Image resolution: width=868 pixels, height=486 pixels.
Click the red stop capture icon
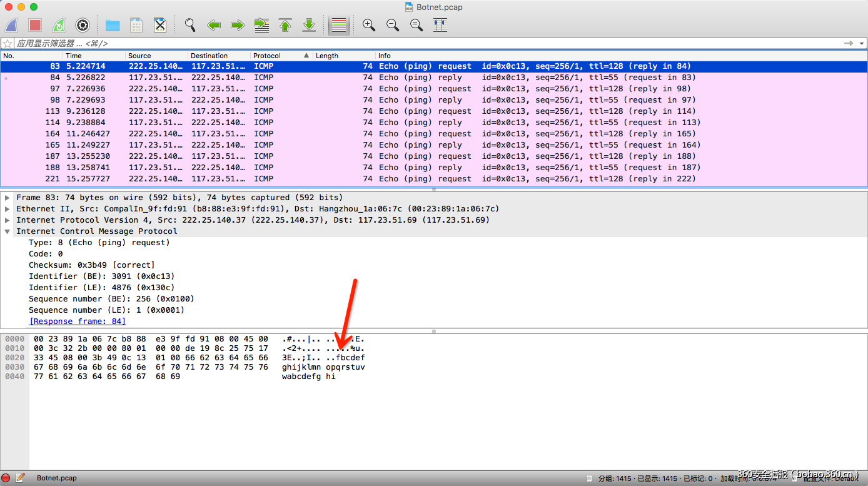[35, 25]
